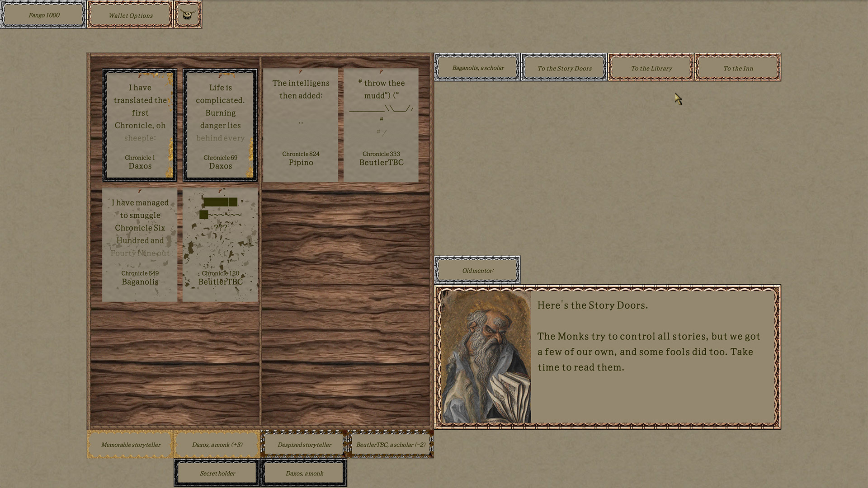Screen dimensions: 868x488
Task: Select Memorable storyteller label
Action: (x=130, y=445)
